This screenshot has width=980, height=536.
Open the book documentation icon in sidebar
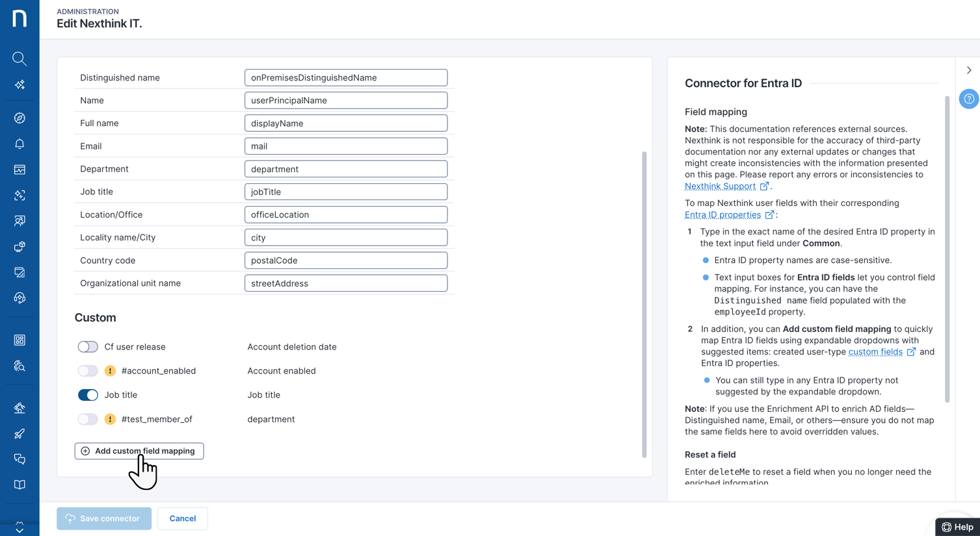(20, 485)
